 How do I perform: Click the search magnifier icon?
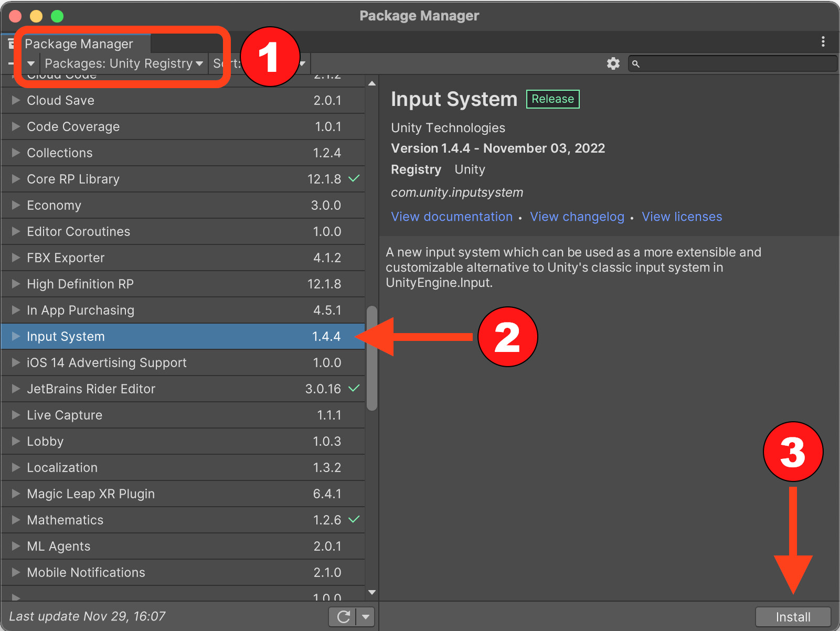(635, 64)
